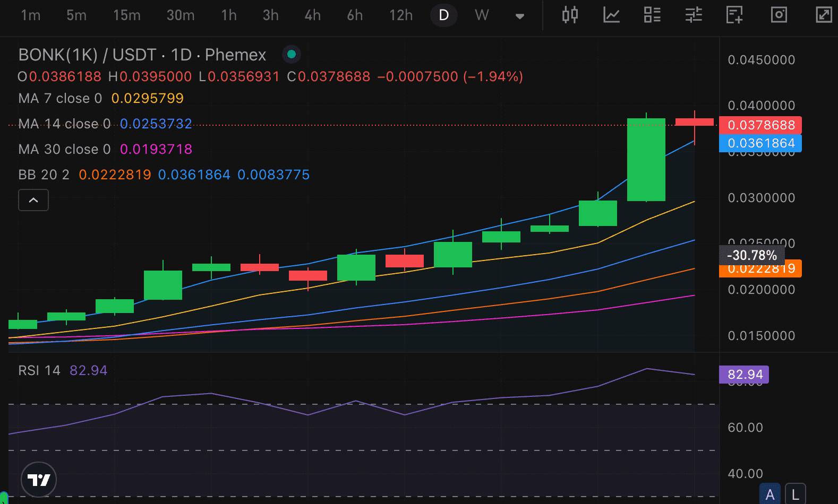Image resolution: width=838 pixels, height=504 pixels.
Task: Click the blue 0.0361864 price label
Action: [x=760, y=143]
